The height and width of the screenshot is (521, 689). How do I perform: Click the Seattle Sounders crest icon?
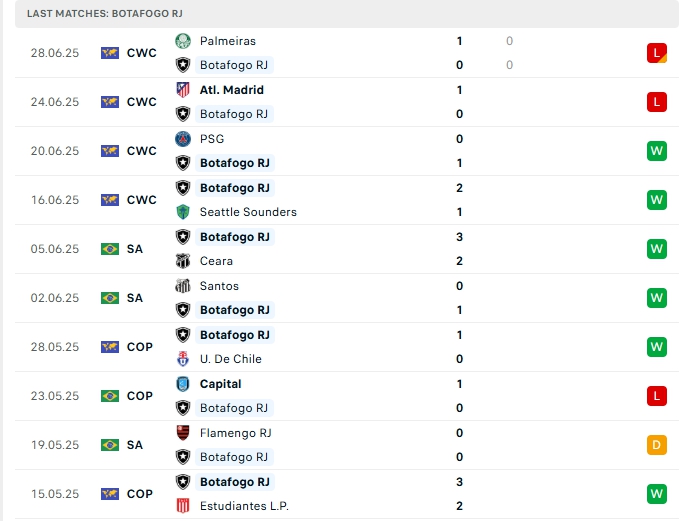(183, 212)
